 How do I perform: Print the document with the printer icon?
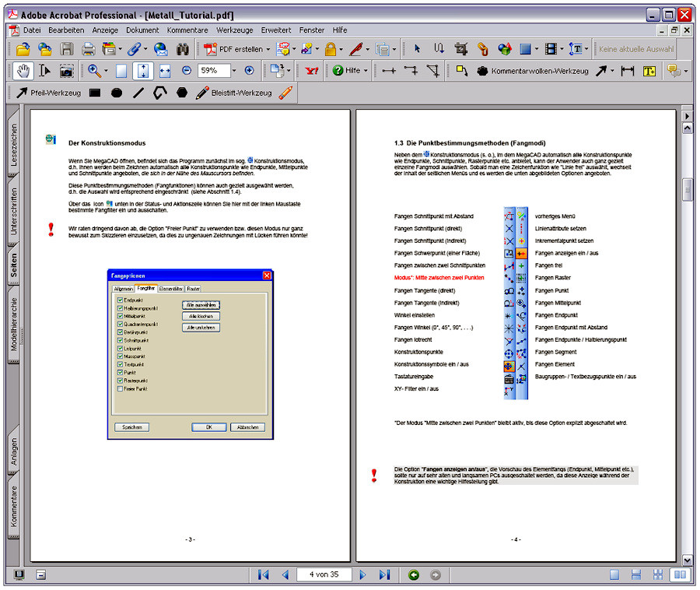(x=89, y=49)
